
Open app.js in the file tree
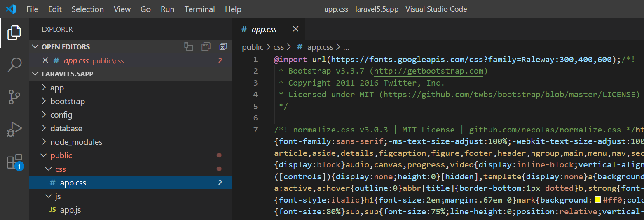point(131,210)
